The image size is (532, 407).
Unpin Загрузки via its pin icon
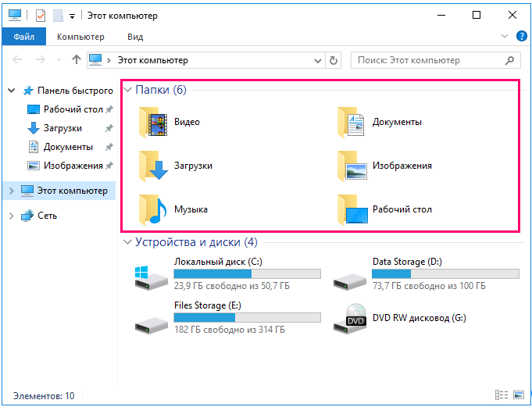click(x=109, y=128)
